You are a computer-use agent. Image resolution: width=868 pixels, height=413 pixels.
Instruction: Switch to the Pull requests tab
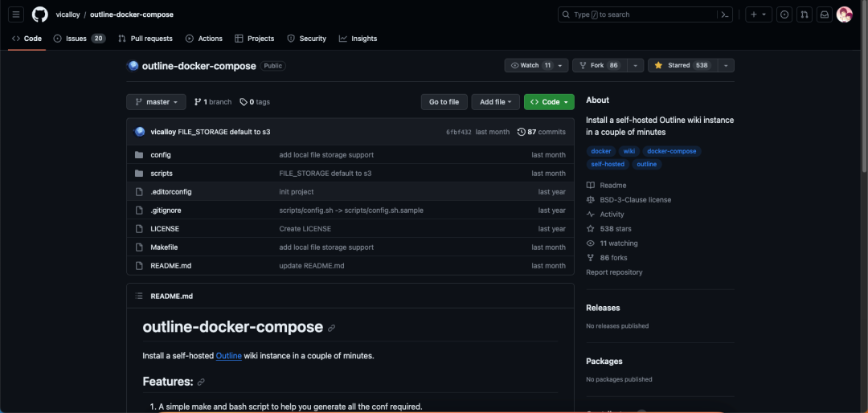(x=145, y=39)
